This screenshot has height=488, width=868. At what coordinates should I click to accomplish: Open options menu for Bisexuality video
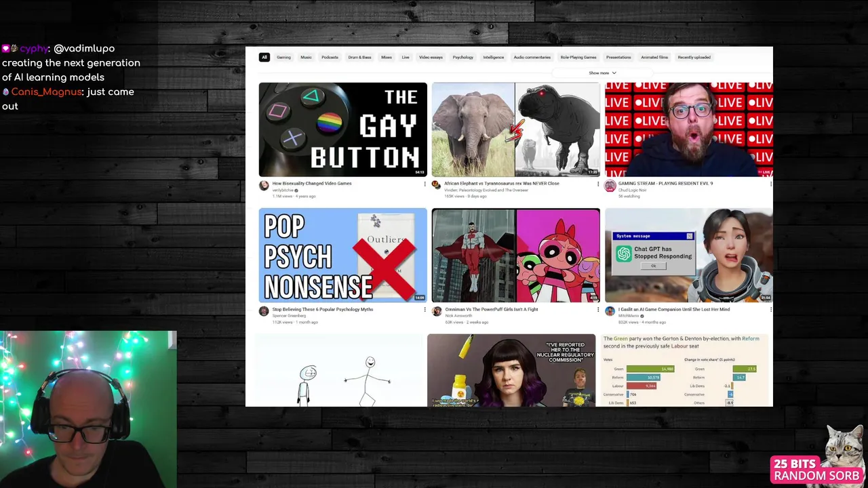coord(425,184)
